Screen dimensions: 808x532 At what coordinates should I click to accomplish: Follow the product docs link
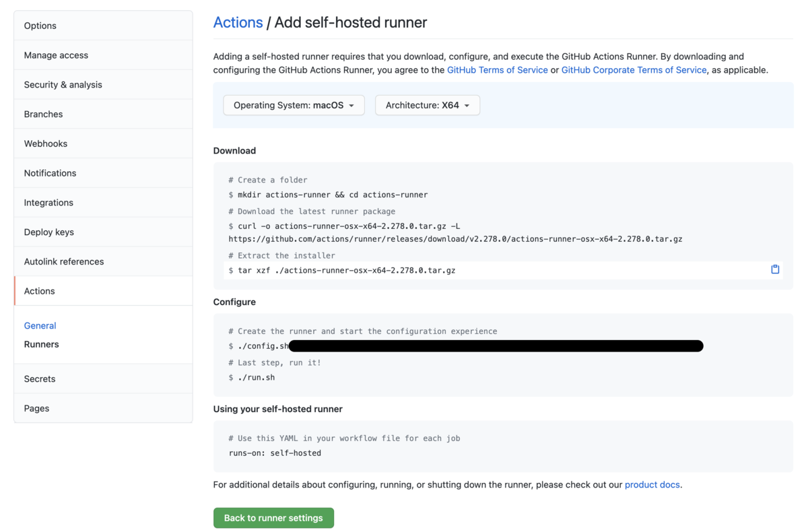coord(652,484)
